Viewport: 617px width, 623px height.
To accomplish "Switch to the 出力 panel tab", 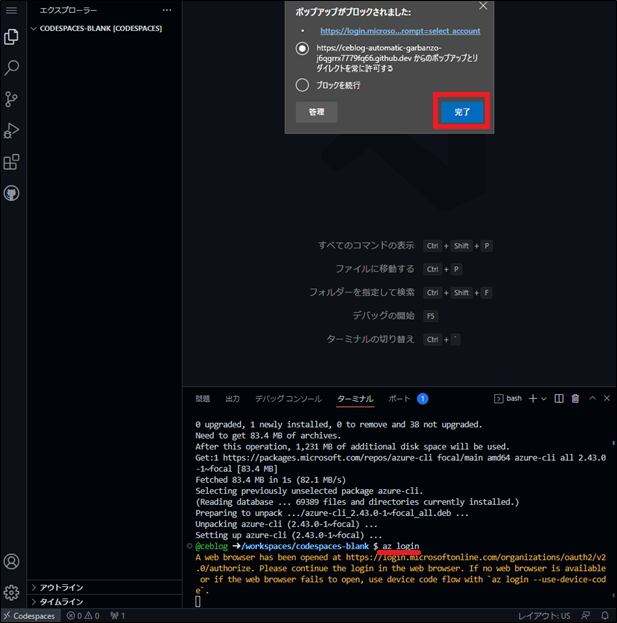I will pyautogui.click(x=233, y=399).
